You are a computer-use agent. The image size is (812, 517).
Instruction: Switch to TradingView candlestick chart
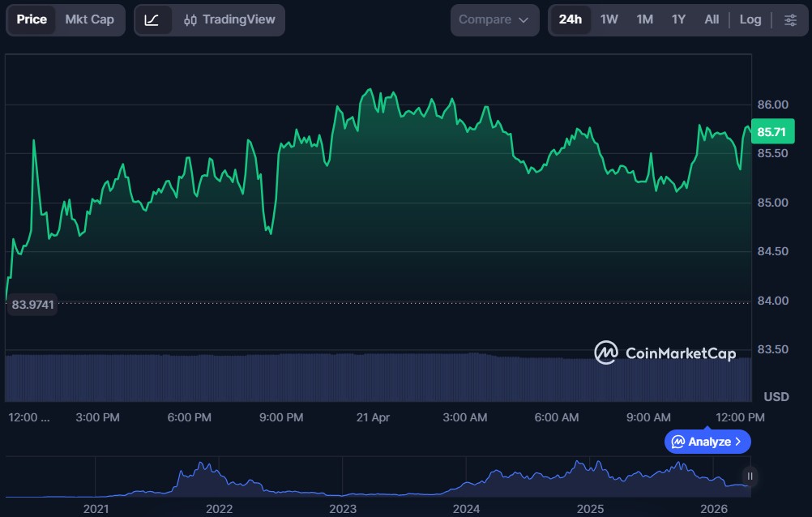(229, 19)
